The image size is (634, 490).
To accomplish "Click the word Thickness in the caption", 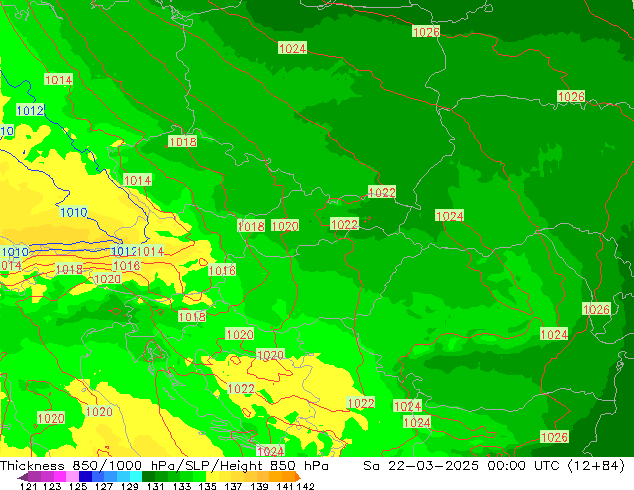I will tap(32, 466).
